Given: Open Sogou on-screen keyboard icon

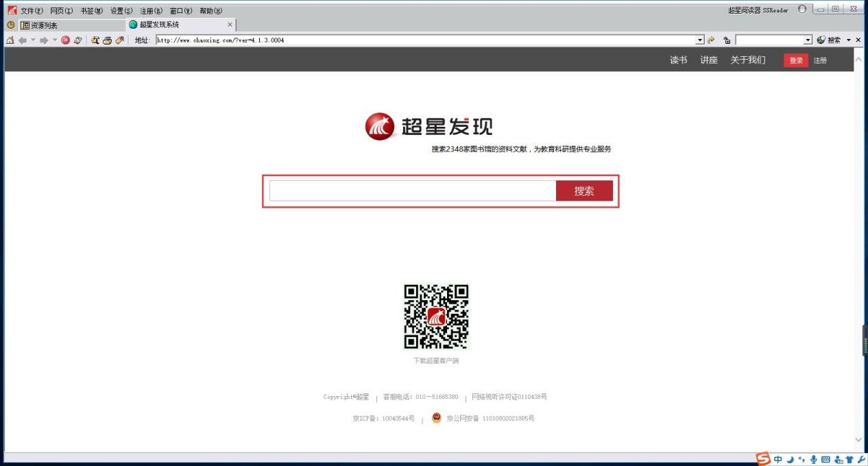Looking at the screenshot, I should pos(825,459).
